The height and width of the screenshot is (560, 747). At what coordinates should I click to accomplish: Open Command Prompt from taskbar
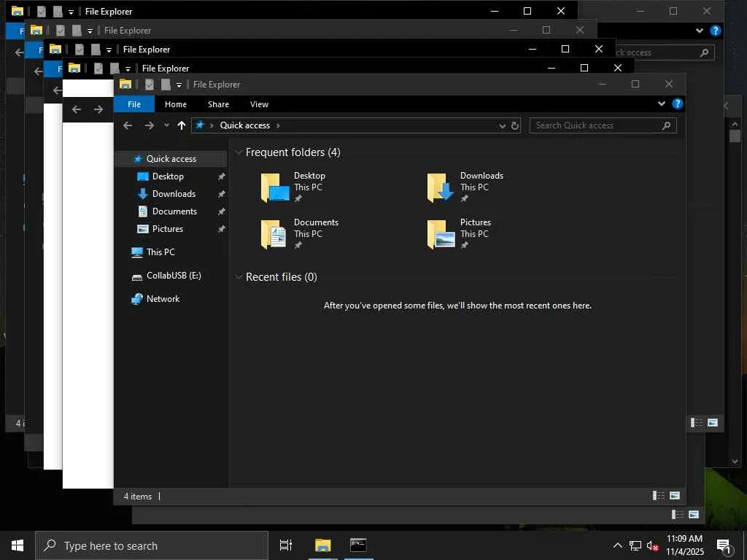coord(358,545)
